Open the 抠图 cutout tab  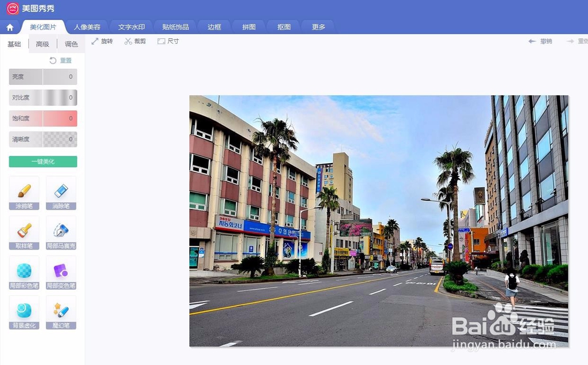coord(283,26)
